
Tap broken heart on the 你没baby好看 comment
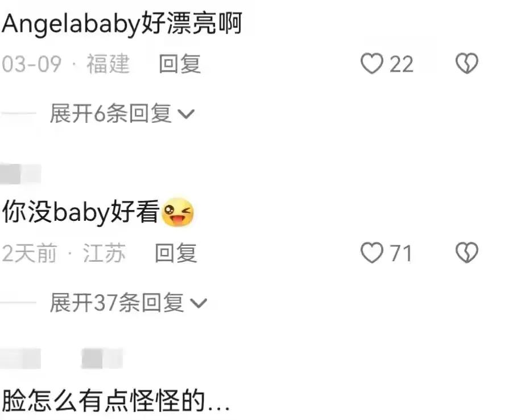point(467,252)
